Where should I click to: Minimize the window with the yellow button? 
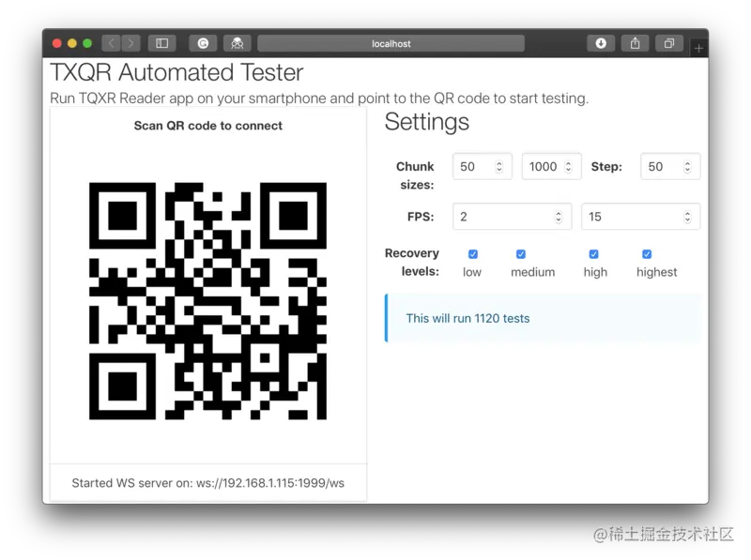72,43
